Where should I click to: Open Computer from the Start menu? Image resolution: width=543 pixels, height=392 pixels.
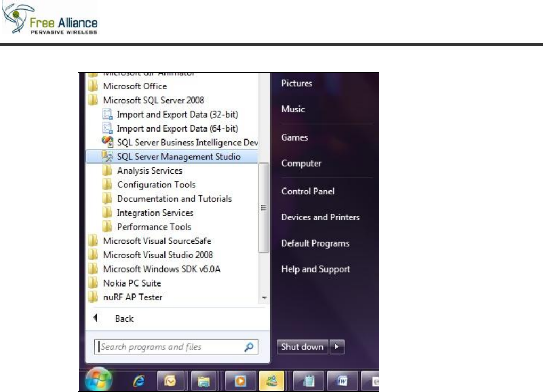(x=301, y=164)
